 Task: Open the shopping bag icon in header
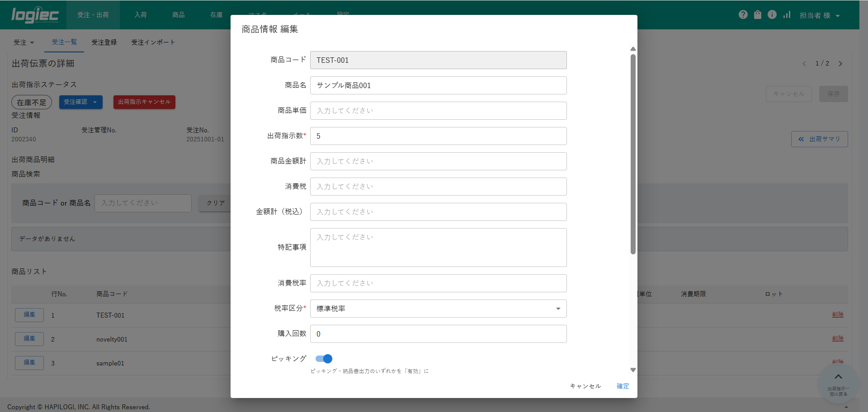coord(758,14)
